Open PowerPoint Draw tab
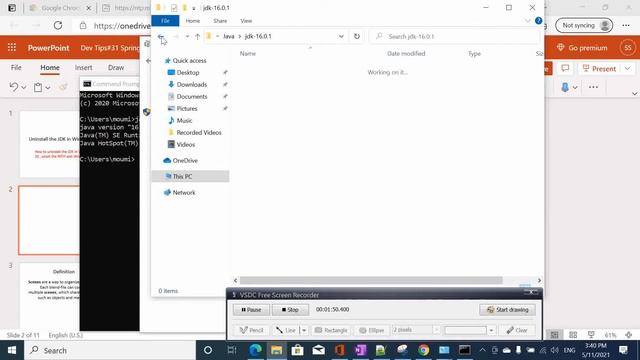The image size is (640, 360). 116,68
